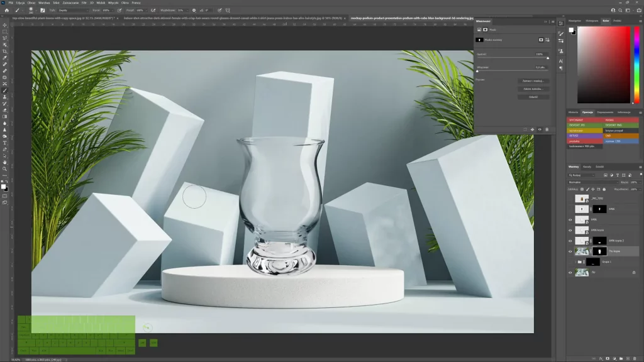Open the collapsed Character panel icon
This screenshot has width=644, height=362.
click(560, 61)
